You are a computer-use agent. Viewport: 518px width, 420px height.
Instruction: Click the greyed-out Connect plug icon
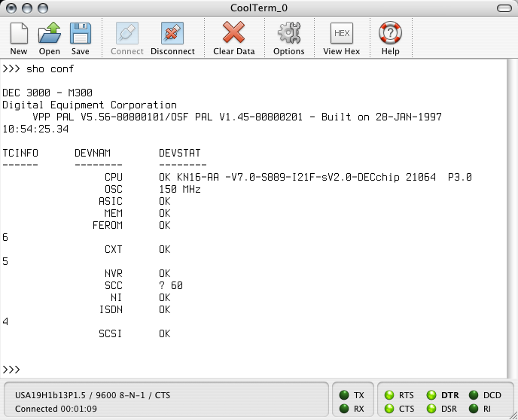click(x=126, y=33)
